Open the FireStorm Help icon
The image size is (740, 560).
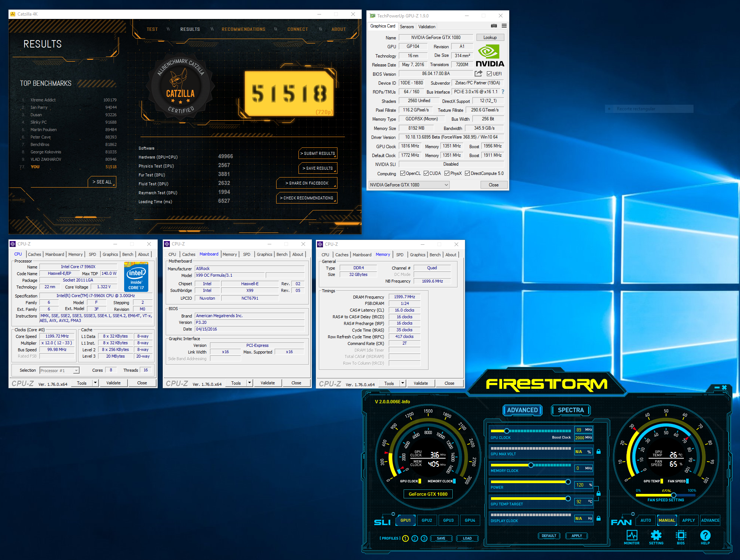click(x=705, y=537)
